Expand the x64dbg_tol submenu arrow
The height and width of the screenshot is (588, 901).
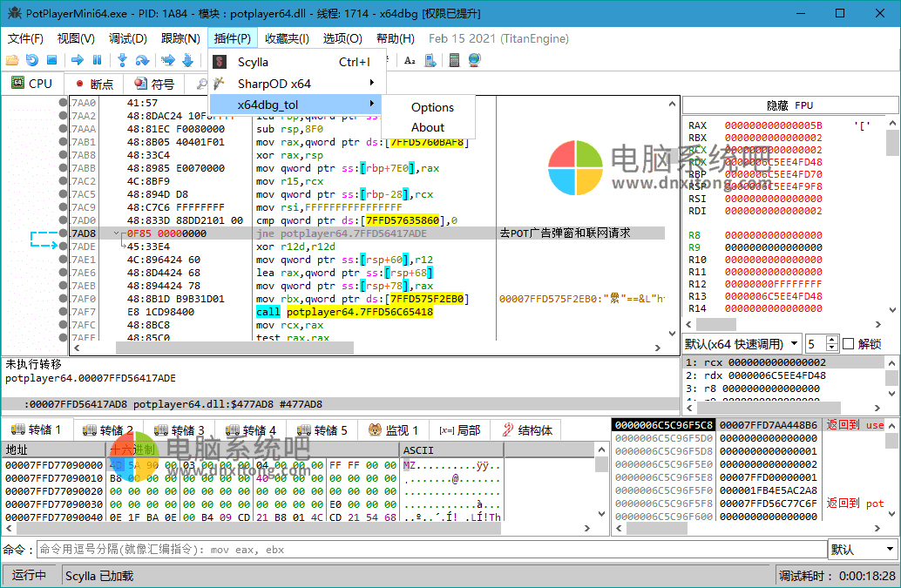pos(372,104)
